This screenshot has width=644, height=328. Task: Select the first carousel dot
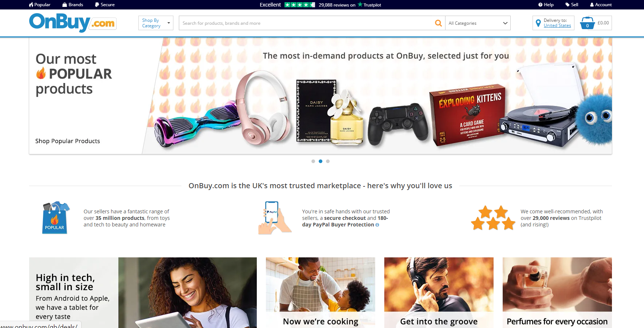(x=313, y=161)
